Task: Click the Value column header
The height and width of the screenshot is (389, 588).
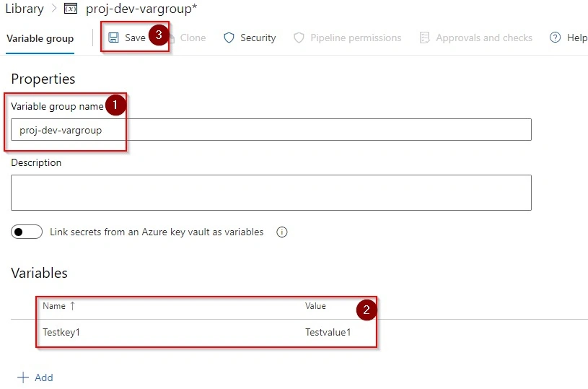Action: [x=315, y=306]
